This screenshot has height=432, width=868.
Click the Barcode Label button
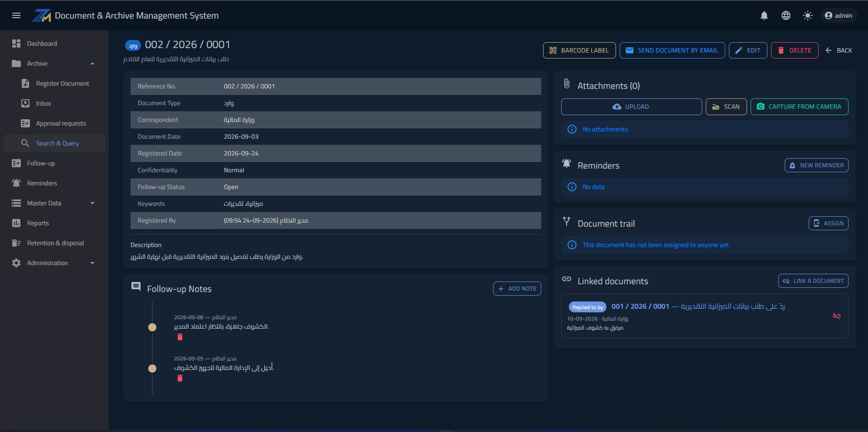(579, 50)
